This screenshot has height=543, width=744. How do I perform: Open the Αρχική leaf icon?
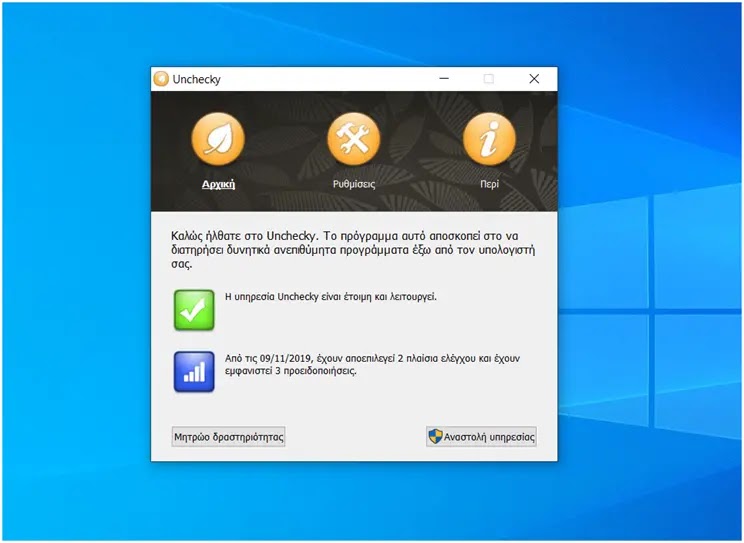[218, 139]
